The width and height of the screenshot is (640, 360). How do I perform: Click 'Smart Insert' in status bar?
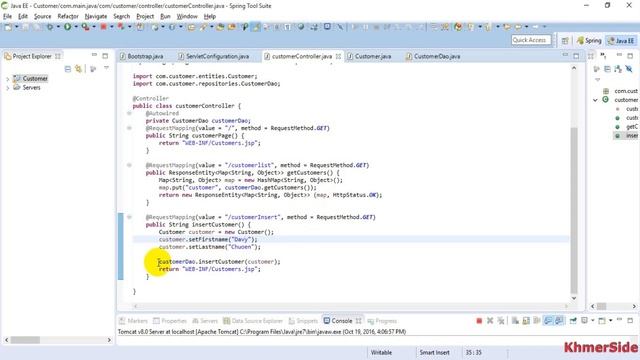tap(434, 352)
